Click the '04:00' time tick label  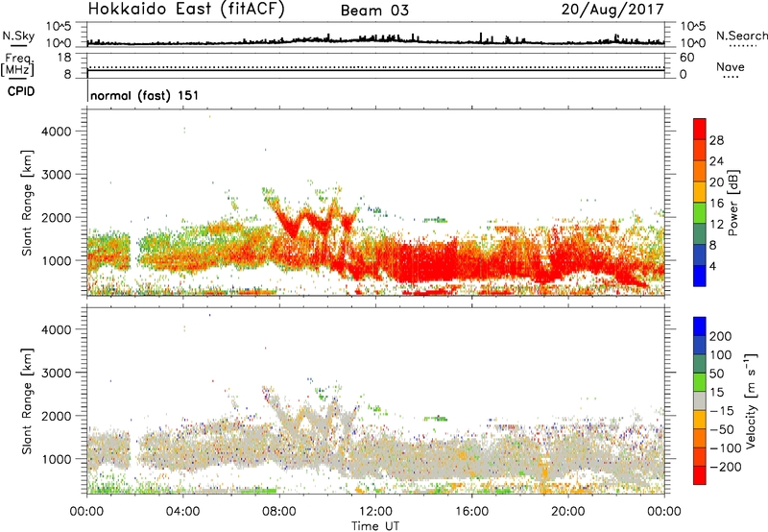click(x=183, y=512)
